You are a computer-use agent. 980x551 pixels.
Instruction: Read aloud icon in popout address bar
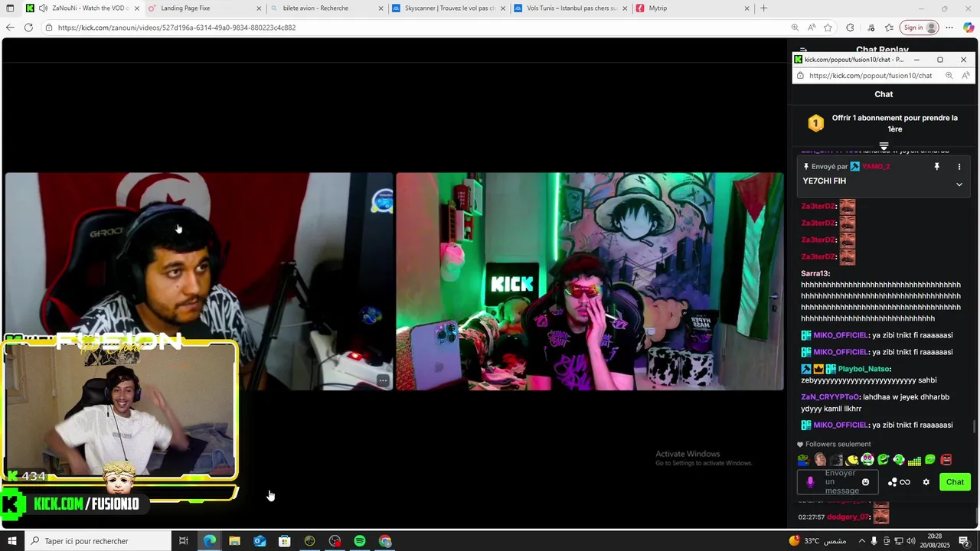965,76
